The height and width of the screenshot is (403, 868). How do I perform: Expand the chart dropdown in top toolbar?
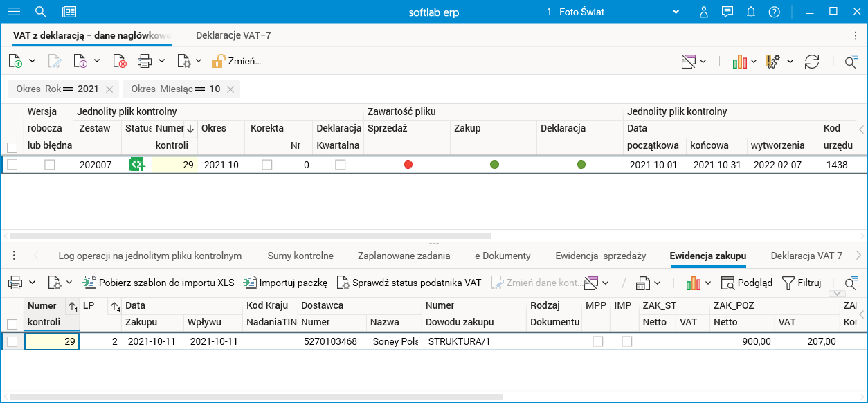[754, 62]
